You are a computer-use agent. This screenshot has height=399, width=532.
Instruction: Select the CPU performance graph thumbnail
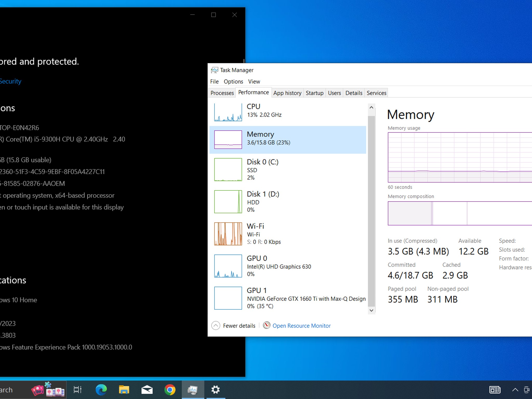pyautogui.click(x=228, y=112)
